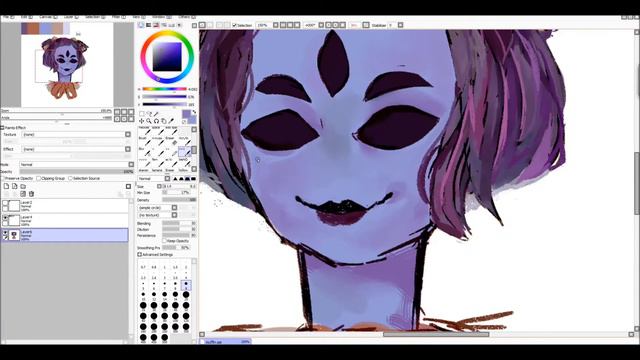Select the zoom magnifier tool
This screenshot has width=640, height=360.
149,121
